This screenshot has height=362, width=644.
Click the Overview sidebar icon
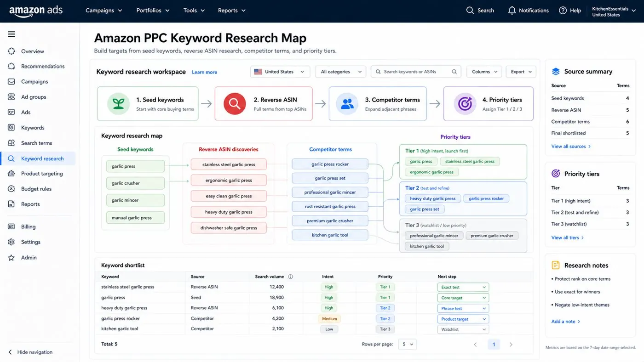pos(11,51)
